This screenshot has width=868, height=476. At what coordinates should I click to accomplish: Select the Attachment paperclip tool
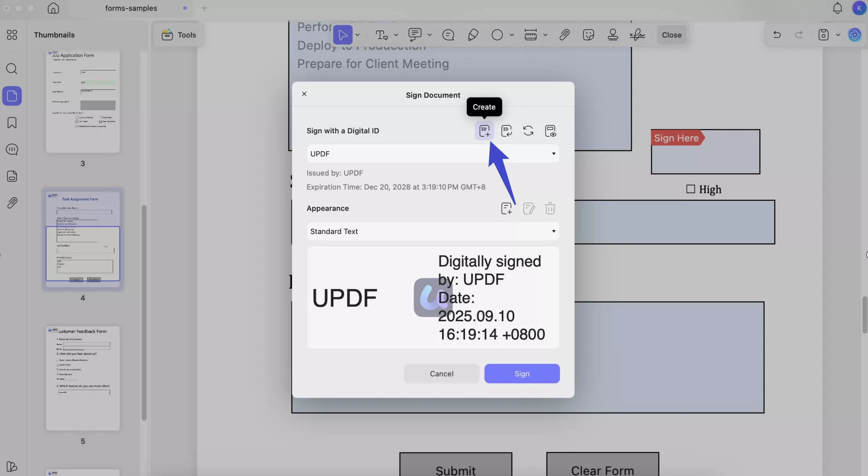[565, 35]
